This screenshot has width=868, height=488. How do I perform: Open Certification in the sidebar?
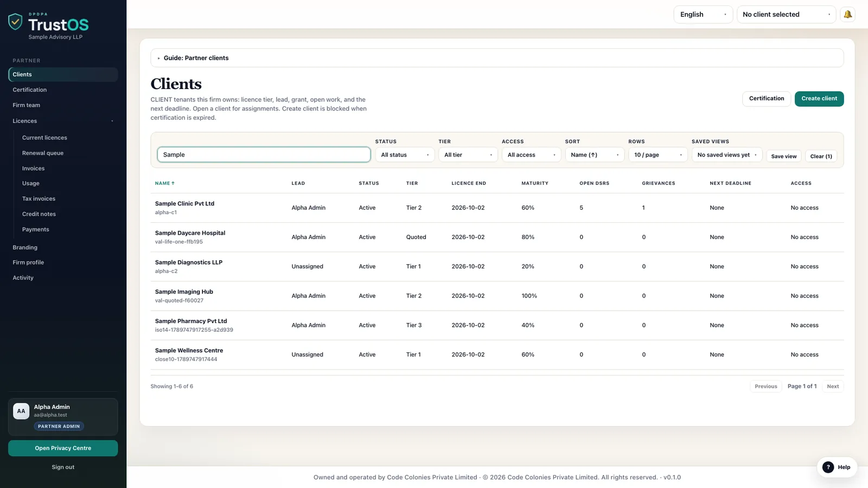[63, 90]
